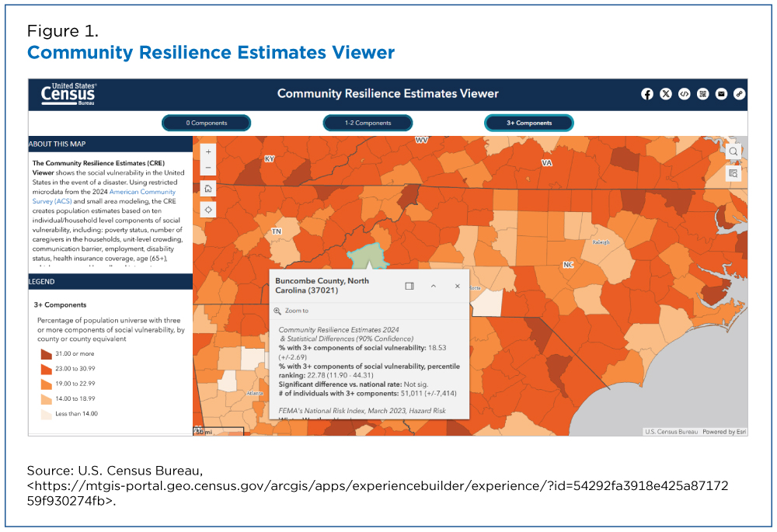Open the American Community Survey (ACS) link
The height and width of the screenshot is (532, 777).
pos(104,196)
